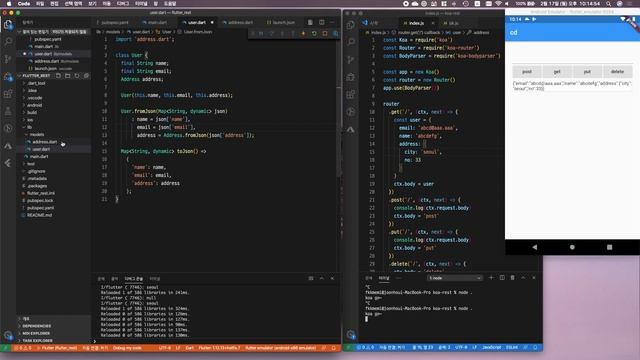The image size is (640, 360).
Task: Tap post button in emulator app
Action: pyautogui.click(x=527, y=72)
